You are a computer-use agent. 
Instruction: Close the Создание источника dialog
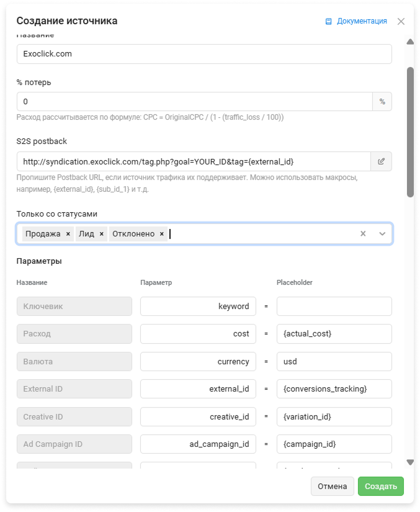tap(401, 21)
